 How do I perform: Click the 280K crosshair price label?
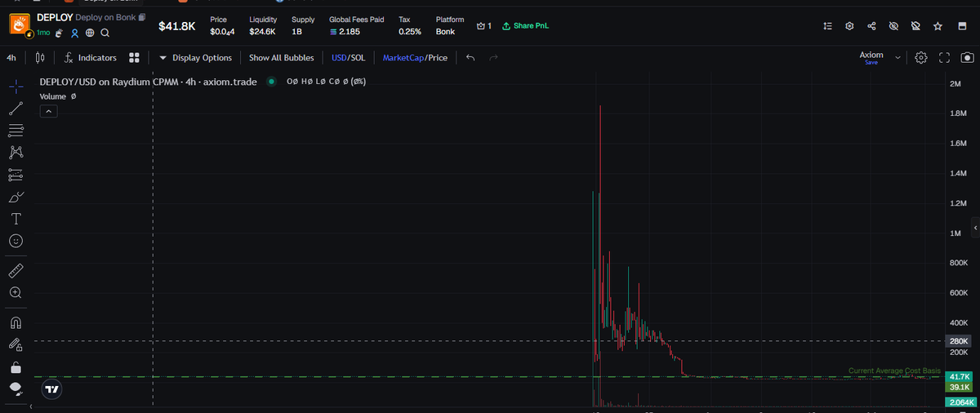coord(960,341)
